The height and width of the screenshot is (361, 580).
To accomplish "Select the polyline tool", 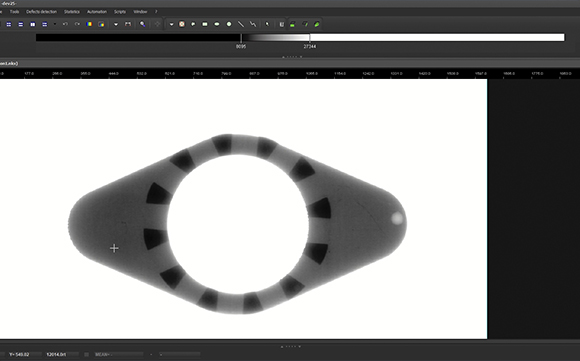I will click(x=253, y=24).
